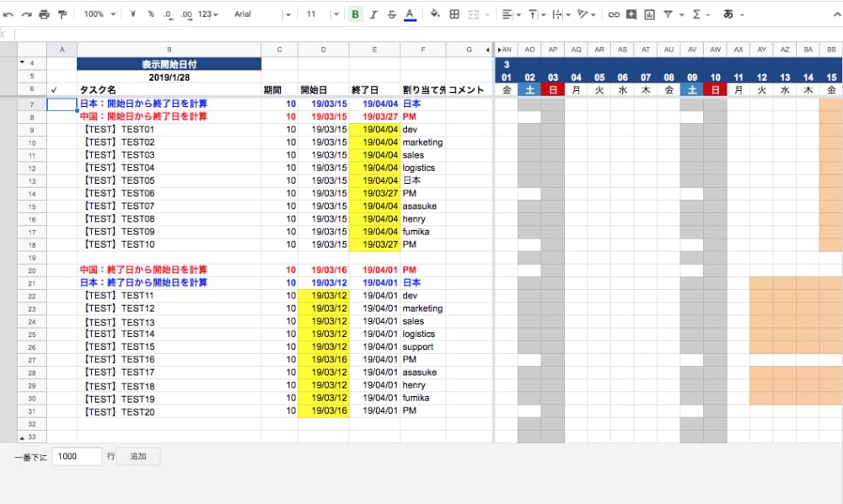The image size is (843, 504).
Task: Expand the hidden columns arrow after column G
Action: click(489, 51)
